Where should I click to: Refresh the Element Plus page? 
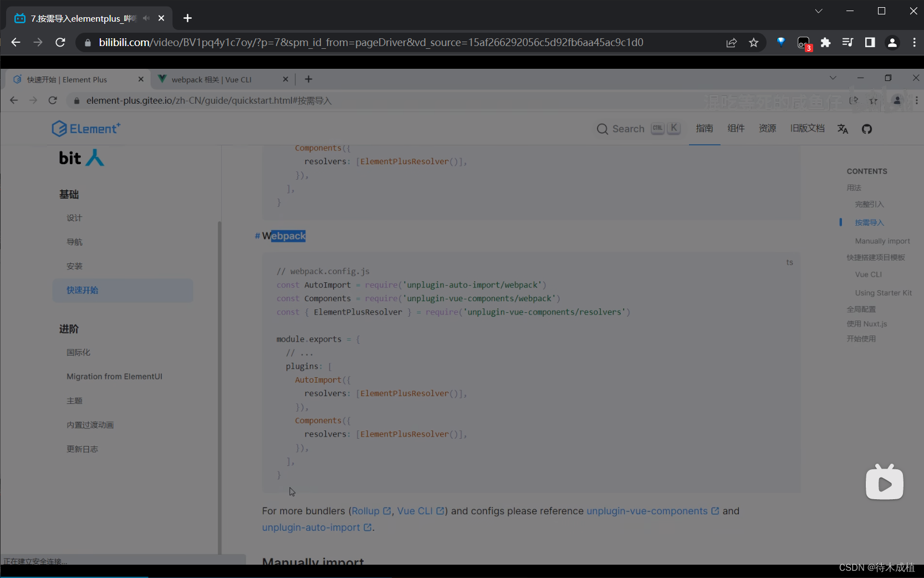click(53, 100)
